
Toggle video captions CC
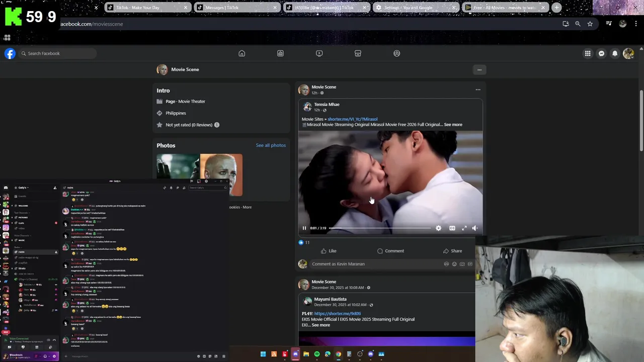coord(452,228)
